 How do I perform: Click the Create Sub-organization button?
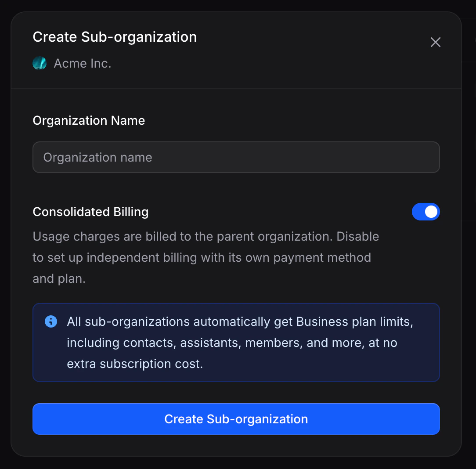click(x=236, y=419)
